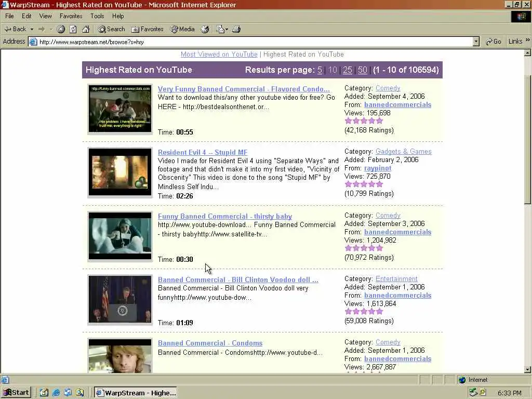Open the Favorites toolbar button

tap(148, 29)
